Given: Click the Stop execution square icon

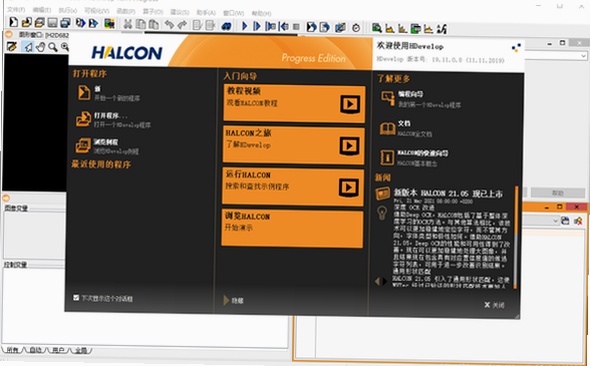Looking at the screenshot, I should (296, 27).
